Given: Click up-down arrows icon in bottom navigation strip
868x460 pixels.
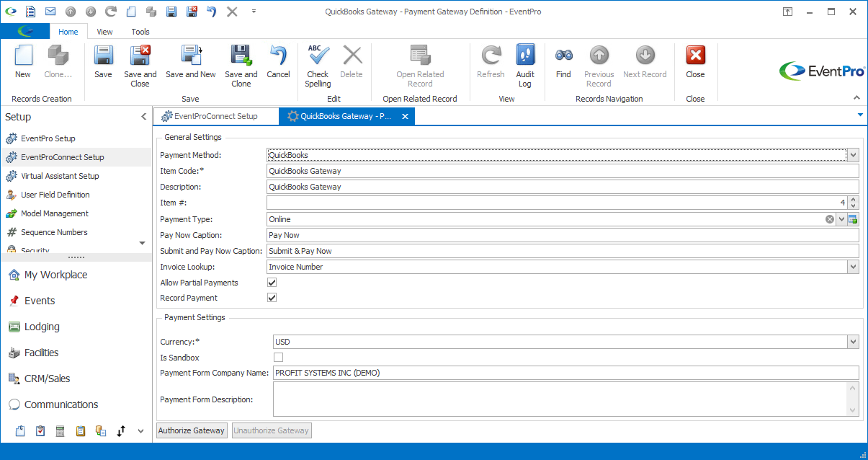Looking at the screenshot, I should [x=121, y=431].
